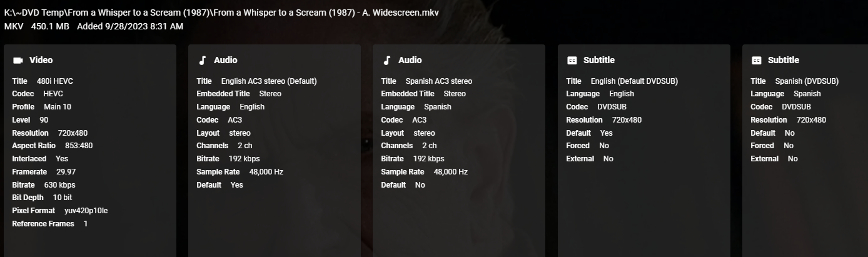Click the closed-caption icon on Spanish Subtitle card
The width and height of the screenshot is (868, 257).
[756, 61]
